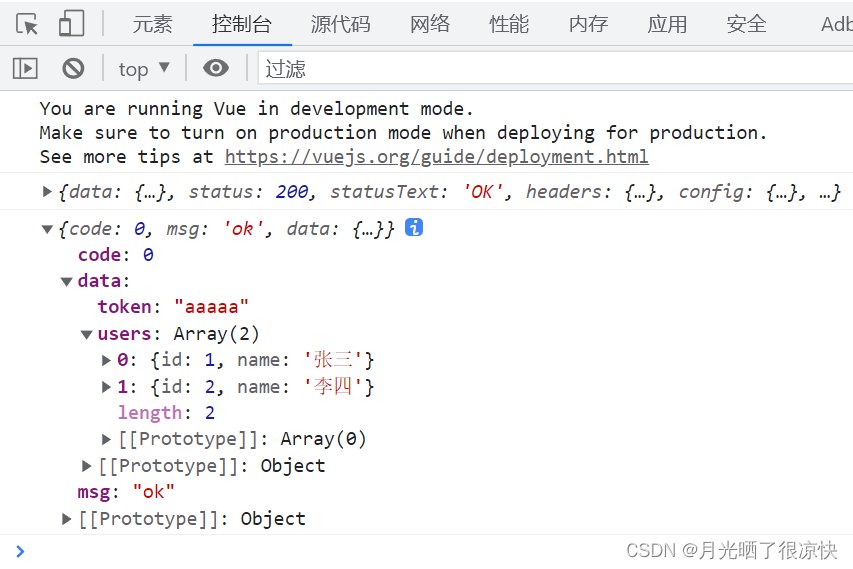Screen dimensions: 853x569
Task: Switch to the 网络 tab
Action: tap(430, 24)
